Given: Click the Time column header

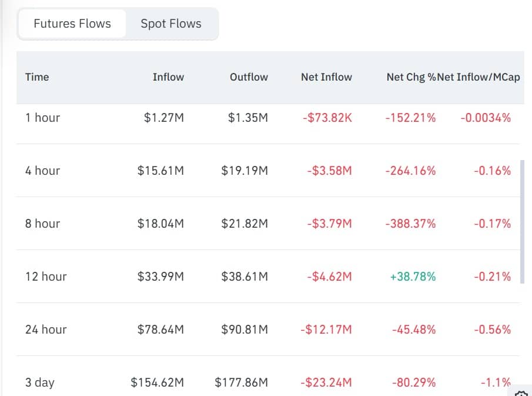Looking at the screenshot, I should [x=37, y=77].
